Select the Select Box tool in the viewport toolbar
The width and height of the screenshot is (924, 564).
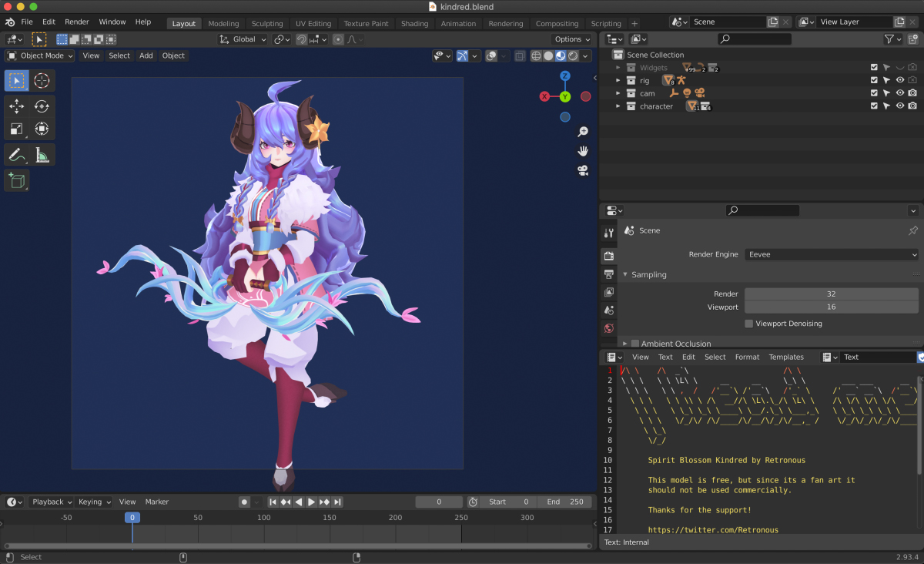coord(17,81)
